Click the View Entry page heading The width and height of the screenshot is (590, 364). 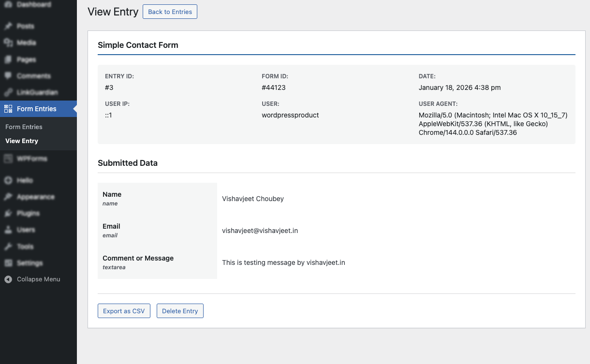click(x=113, y=12)
